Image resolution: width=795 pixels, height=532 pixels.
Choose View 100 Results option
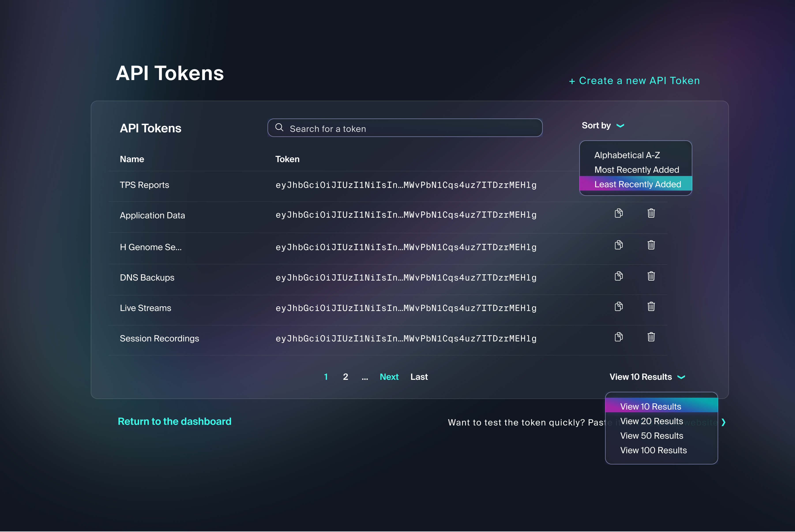tap(653, 450)
